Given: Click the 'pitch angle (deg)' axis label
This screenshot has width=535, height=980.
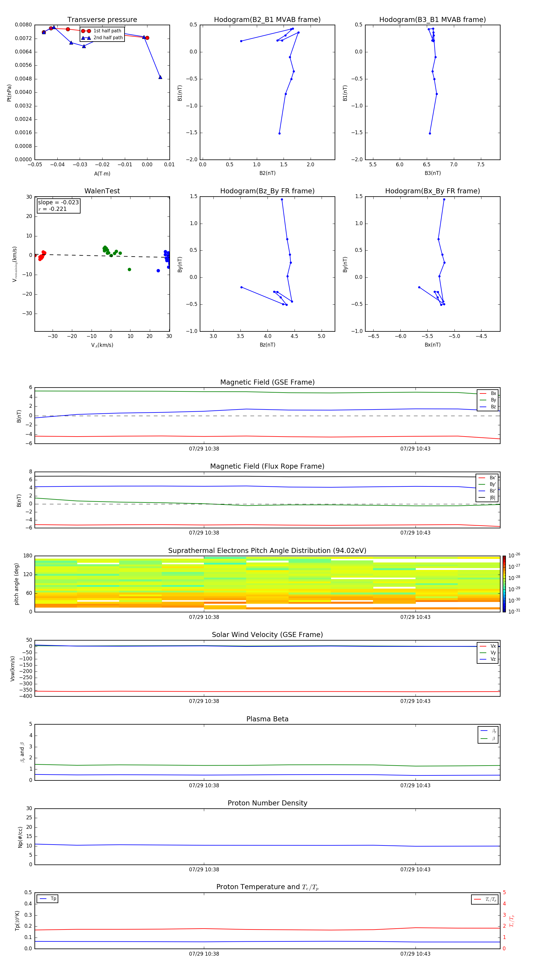Looking at the screenshot, I should tap(16, 584).
